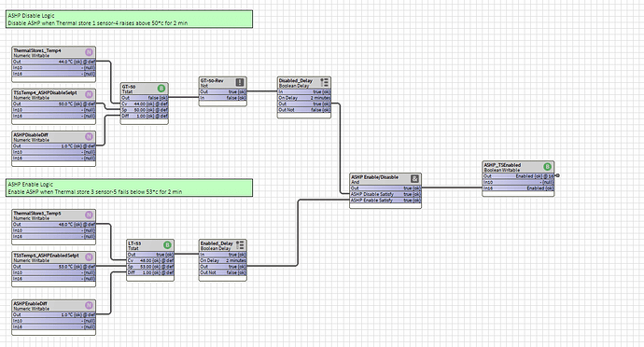Click the Out 1.0 °C row of ASHPDisableDiff

[x=54, y=146]
